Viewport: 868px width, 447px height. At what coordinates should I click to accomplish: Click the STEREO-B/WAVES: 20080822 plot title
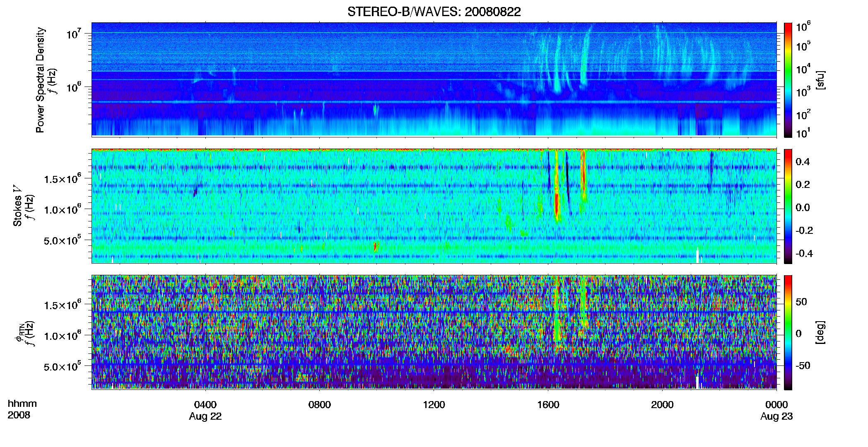click(x=434, y=12)
